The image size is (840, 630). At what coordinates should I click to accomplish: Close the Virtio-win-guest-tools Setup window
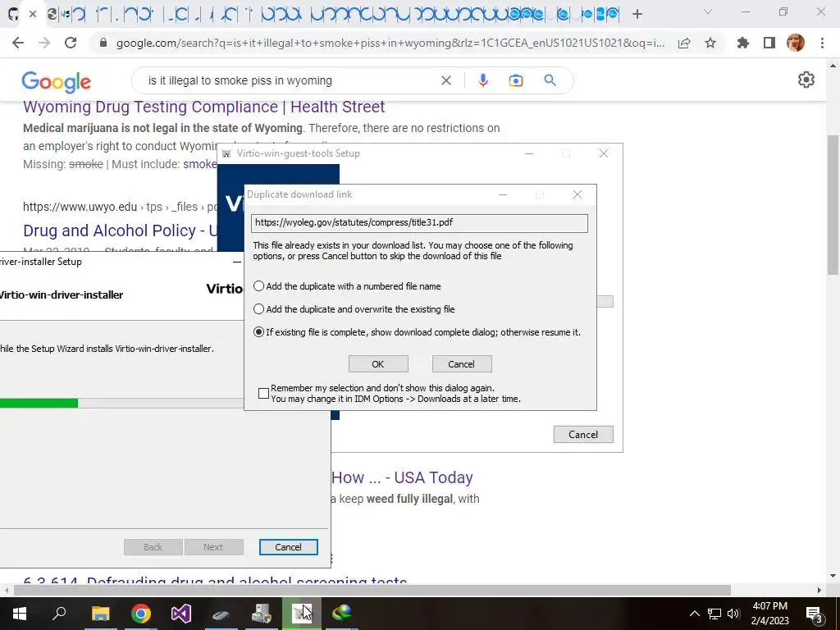(604, 153)
